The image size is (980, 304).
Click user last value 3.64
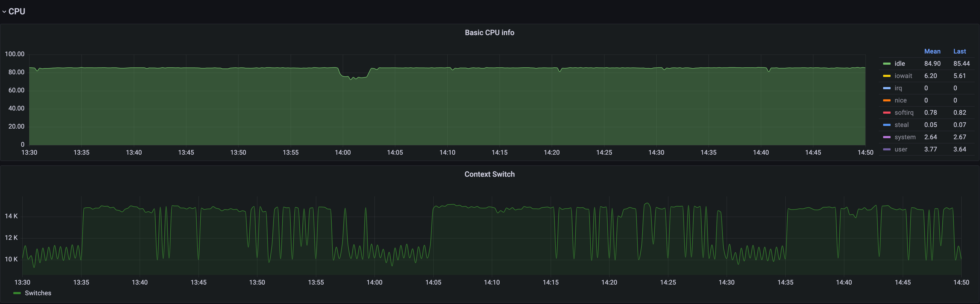pos(960,149)
